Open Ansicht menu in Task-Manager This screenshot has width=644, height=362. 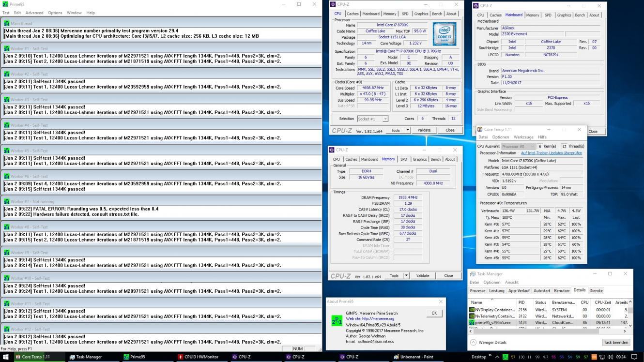(512, 282)
